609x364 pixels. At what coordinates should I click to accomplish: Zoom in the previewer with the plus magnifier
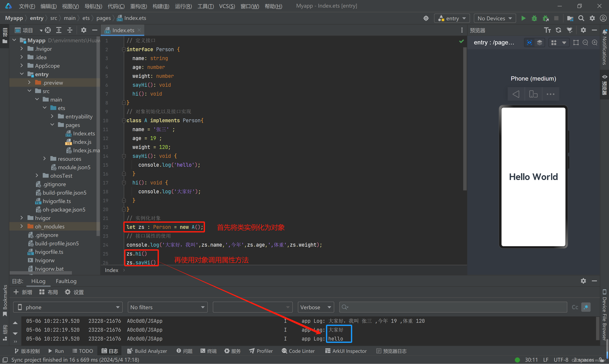click(x=595, y=42)
